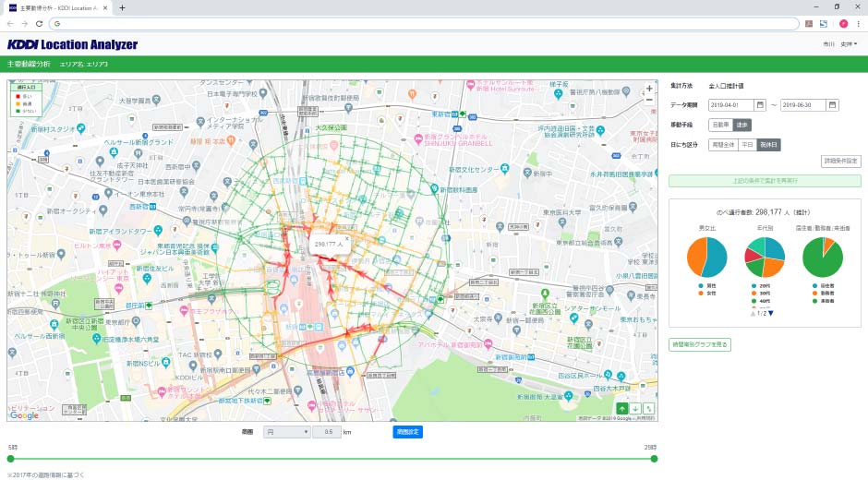Screen dimensions: 868x480
Task: Click the green down-arrow map control
Action: (635, 408)
